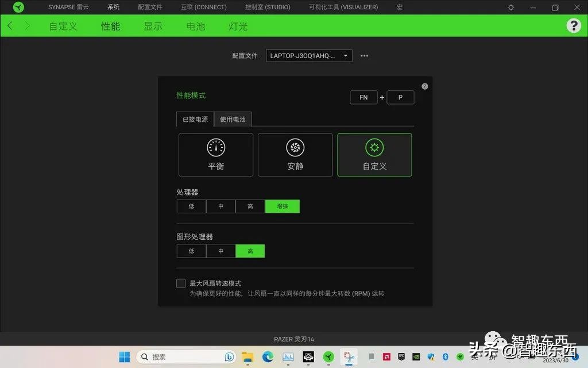The height and width of the screenshot is (368, 588).
Task: Select the 安静 (Silent) performance mode icon
Action: (x=295, y=154)
